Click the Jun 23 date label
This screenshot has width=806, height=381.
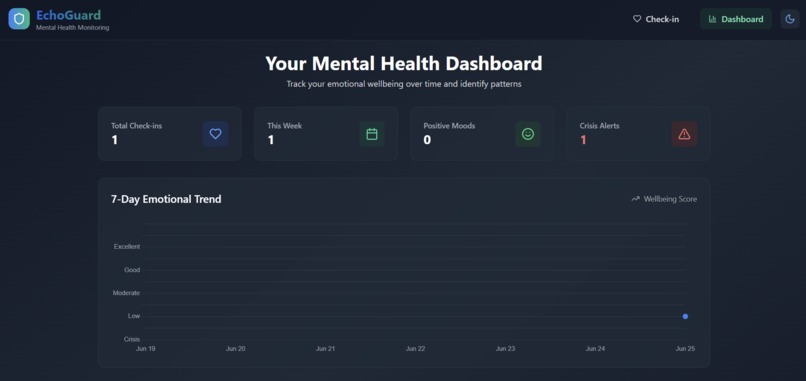tap(505, 349)
